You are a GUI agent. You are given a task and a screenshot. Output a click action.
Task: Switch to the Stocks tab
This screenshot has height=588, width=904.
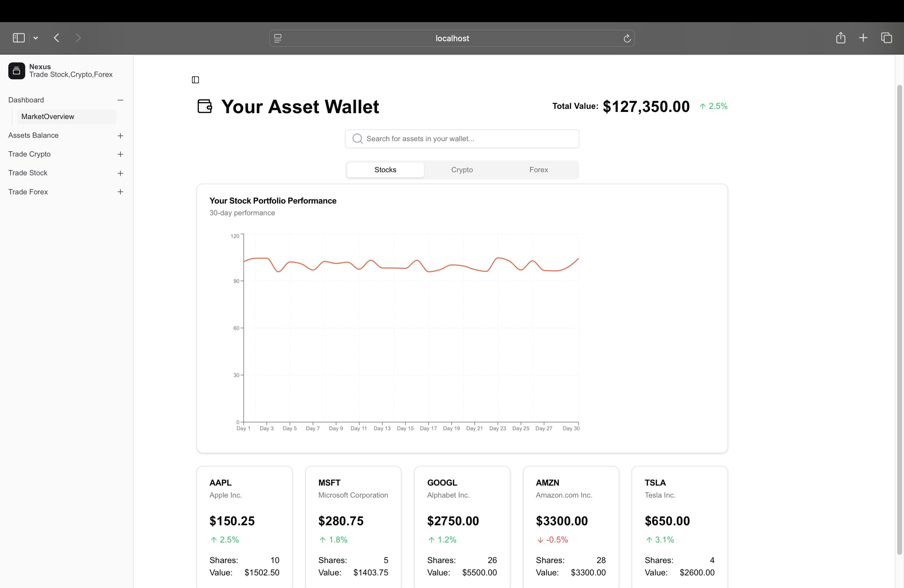(385, 170)
